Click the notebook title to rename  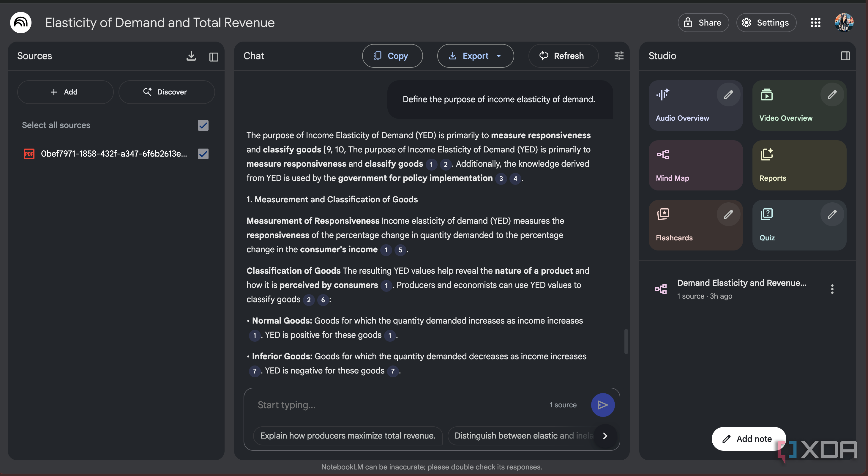pos(160,23)
